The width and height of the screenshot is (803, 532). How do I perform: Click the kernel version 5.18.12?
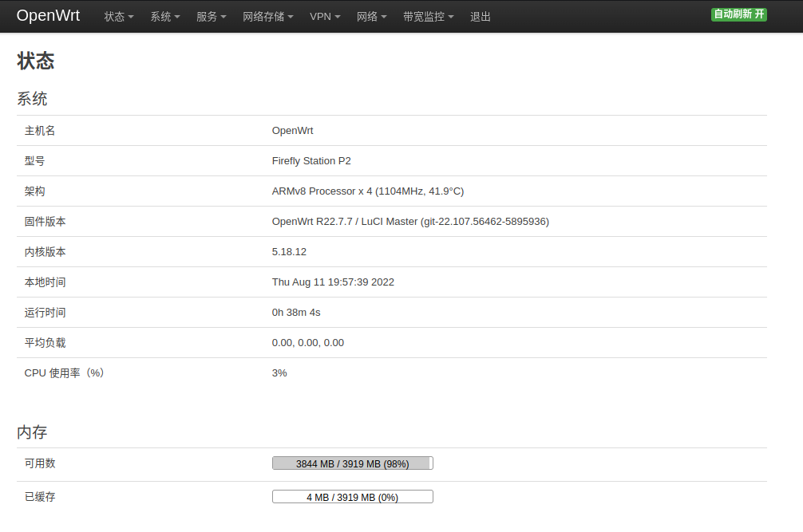(289, 252)
